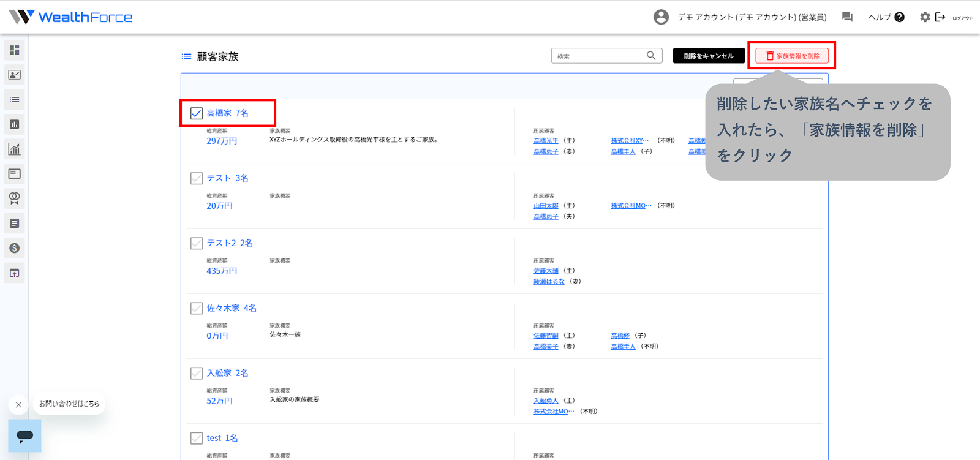Screen dimensions: 980x460
Task: Select the 入船家の家族概要 summary text
Action: tap(295, 399)
